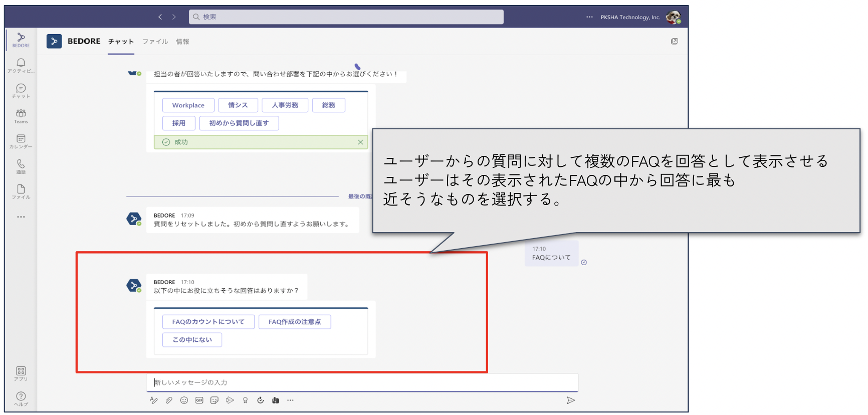Click the message 質問をリセットしました
Screen dimensions: 868x415
tap(252, 224)
